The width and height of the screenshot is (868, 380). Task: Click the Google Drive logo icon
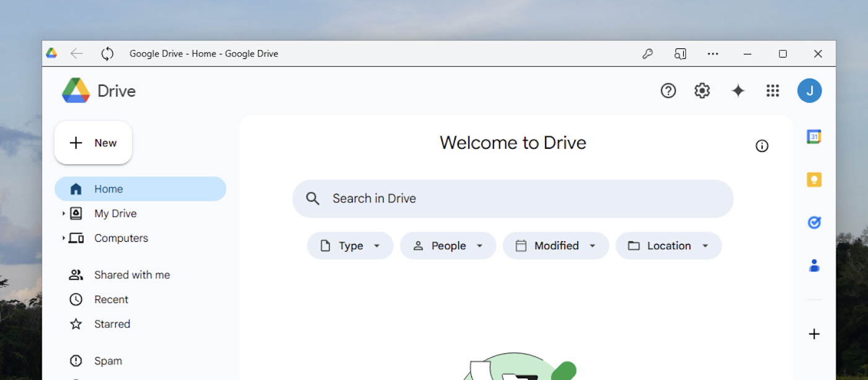[76, 91]
